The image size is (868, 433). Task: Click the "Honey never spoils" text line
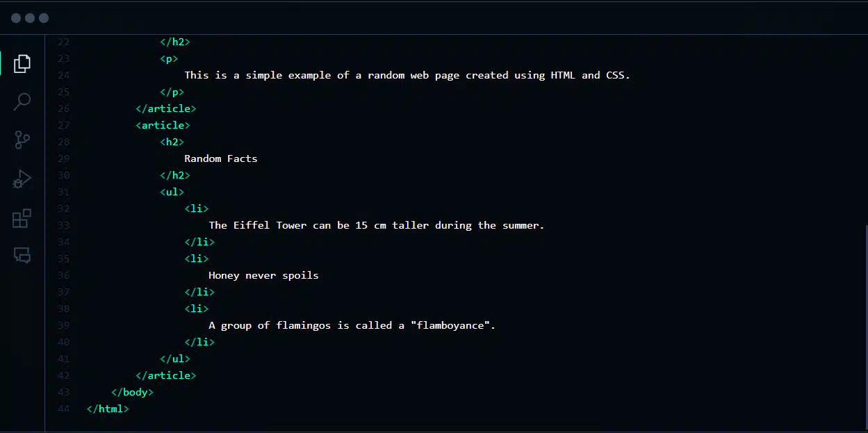coord(263,275)
